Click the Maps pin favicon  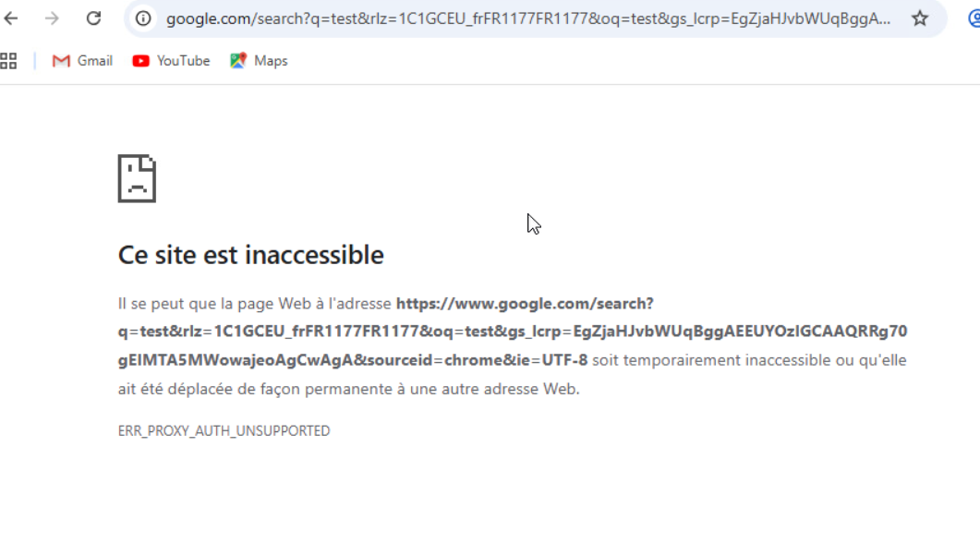(x=238, y=61)
